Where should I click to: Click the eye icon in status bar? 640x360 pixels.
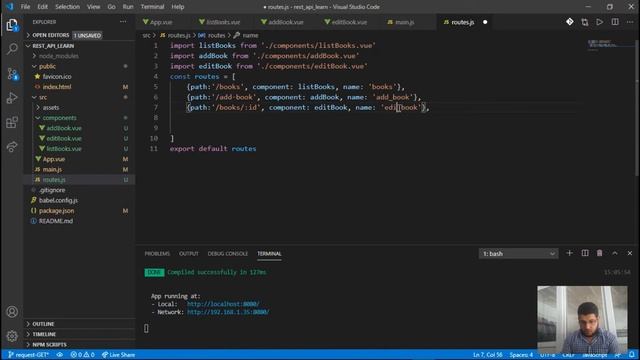pos(60,355)
